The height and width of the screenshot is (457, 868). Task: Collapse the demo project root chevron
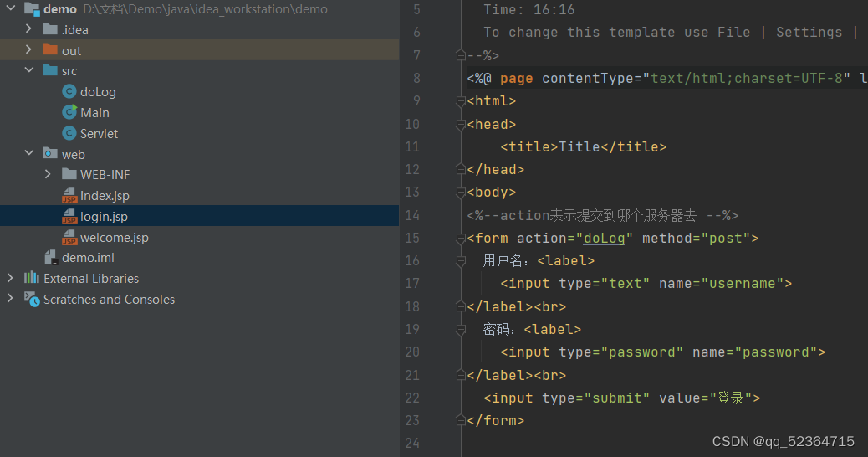[x=11, y=8]
